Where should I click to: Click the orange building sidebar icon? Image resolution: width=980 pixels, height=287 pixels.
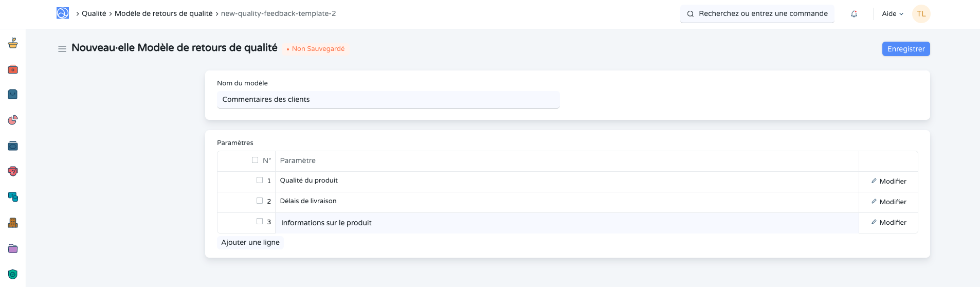[x=13, y=223]
